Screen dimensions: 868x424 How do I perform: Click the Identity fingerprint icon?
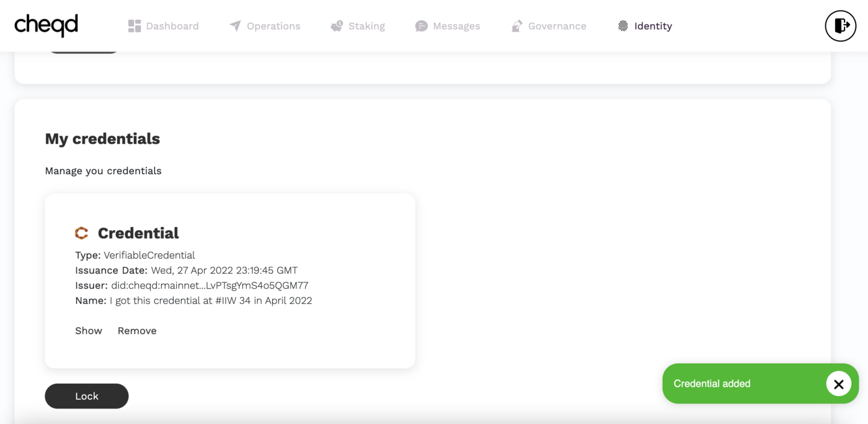(x=623, y=26)
